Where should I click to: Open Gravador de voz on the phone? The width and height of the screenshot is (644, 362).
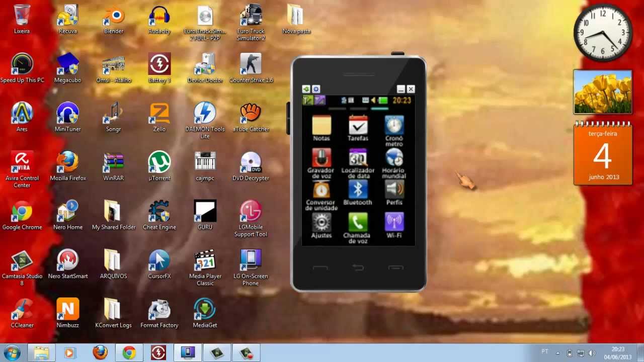tap(321, 164)
